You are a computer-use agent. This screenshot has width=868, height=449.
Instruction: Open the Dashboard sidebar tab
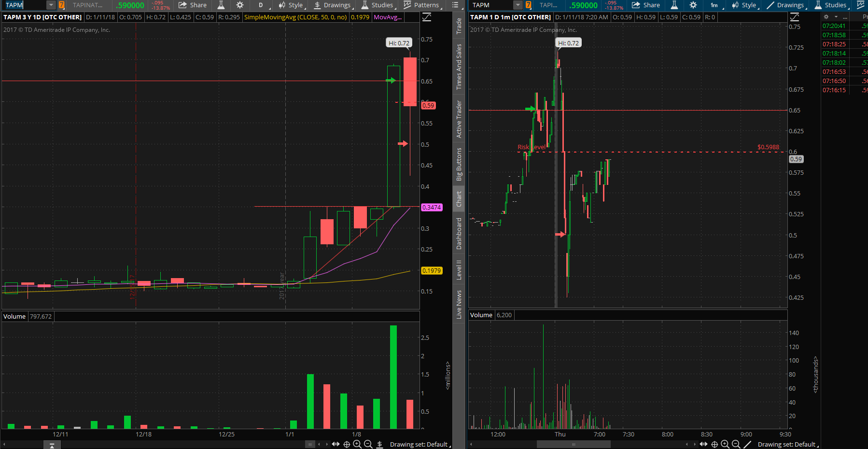click(459, 234)
